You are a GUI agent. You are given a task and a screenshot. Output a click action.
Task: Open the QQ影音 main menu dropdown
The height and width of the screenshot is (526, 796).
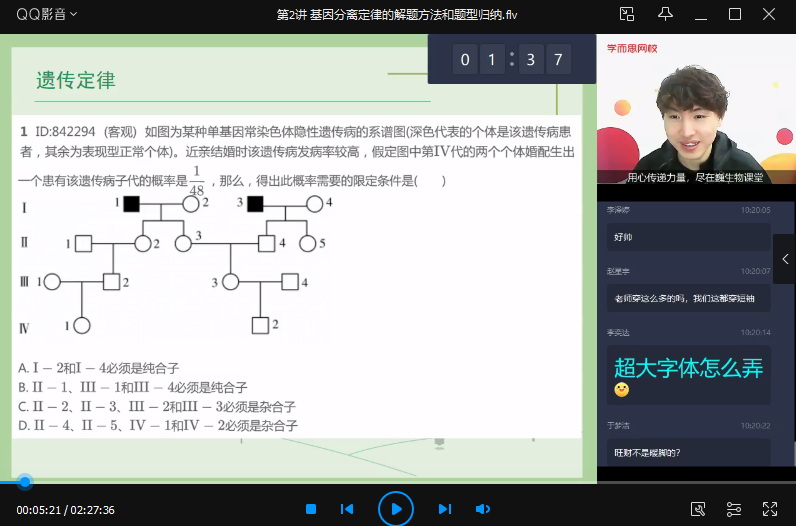coord(46,14)
